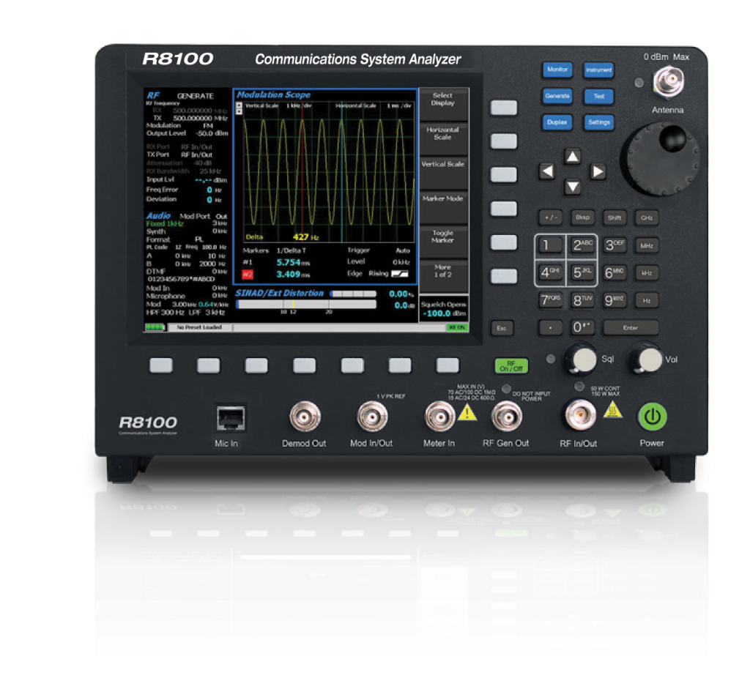Click the Modulation Scope title

point(274,94)
